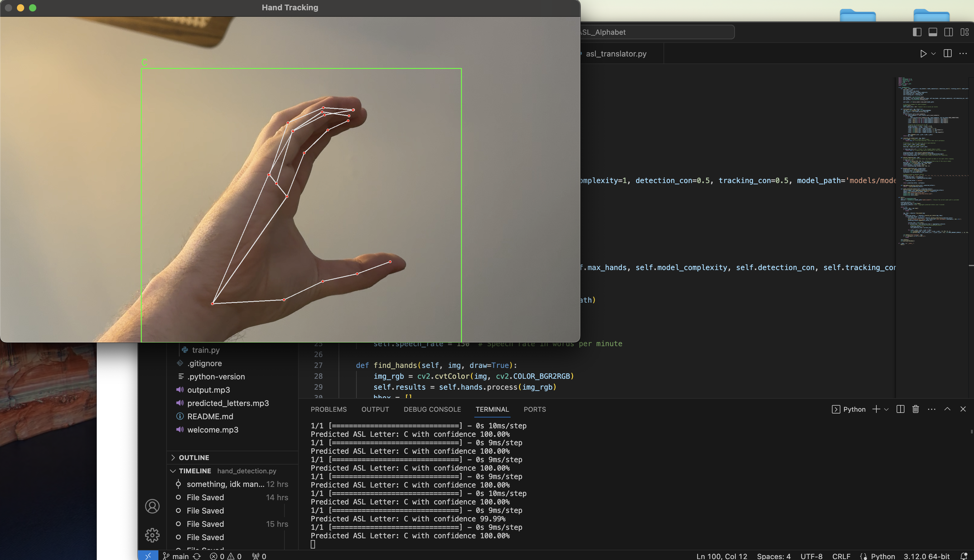The width and height of the screenshot is (974, 560).
Task: Toggle the bottom Panel layout icon
Action: pos(933,32)
